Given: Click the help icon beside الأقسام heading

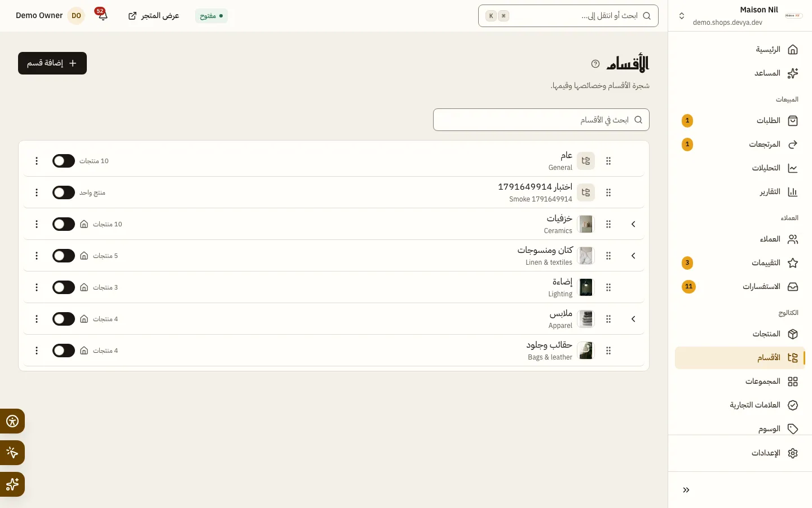Looking at the screenshot, I should click(595, 64).
